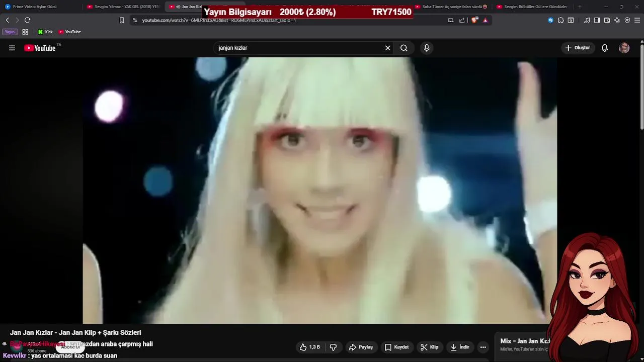Share the video using Paylaş
The image size is (644, 362).
point(361,347)
